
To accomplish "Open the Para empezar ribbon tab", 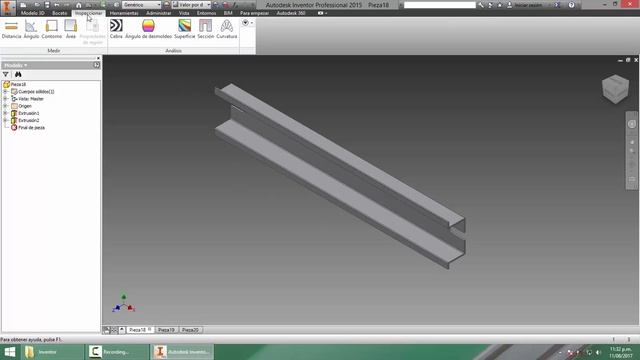I will tap(254, 13).
